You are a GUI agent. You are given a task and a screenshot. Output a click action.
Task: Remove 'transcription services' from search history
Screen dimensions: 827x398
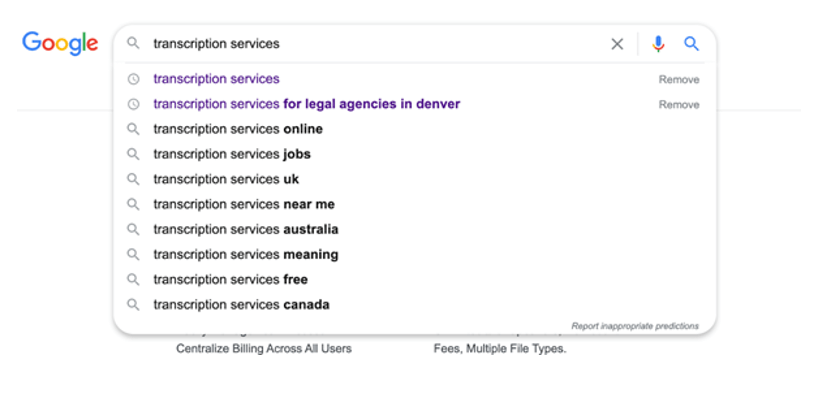(x=679, y=80)
